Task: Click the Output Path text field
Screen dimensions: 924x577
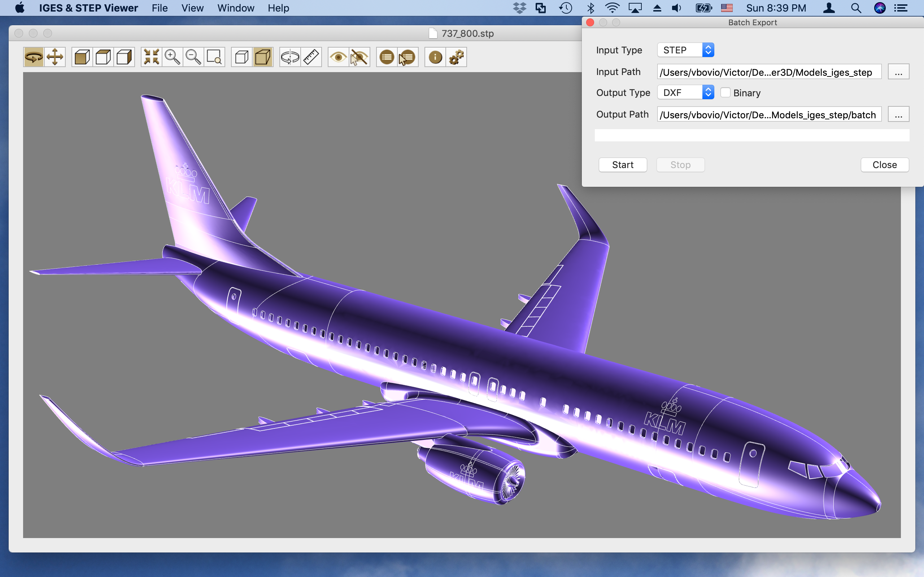Action: point(768,114)
